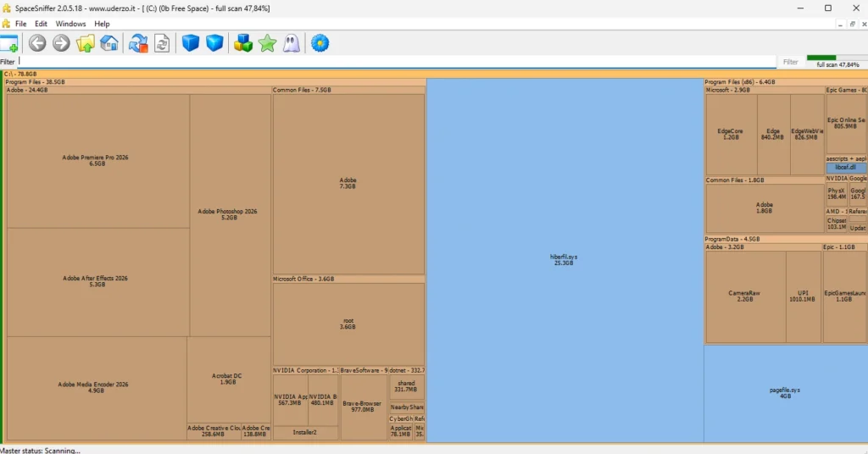Open the Windows menu
868x454 pixels.
pos(70,24)
